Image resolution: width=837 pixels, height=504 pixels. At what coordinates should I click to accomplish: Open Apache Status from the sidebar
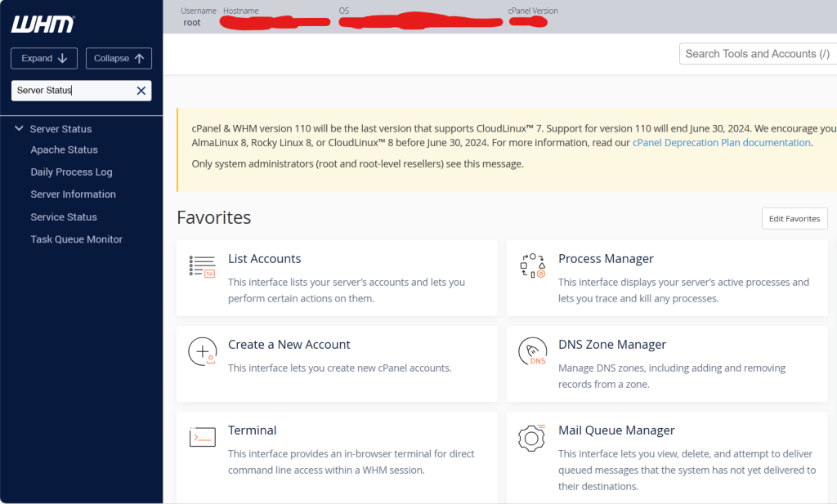coord(64,150)
